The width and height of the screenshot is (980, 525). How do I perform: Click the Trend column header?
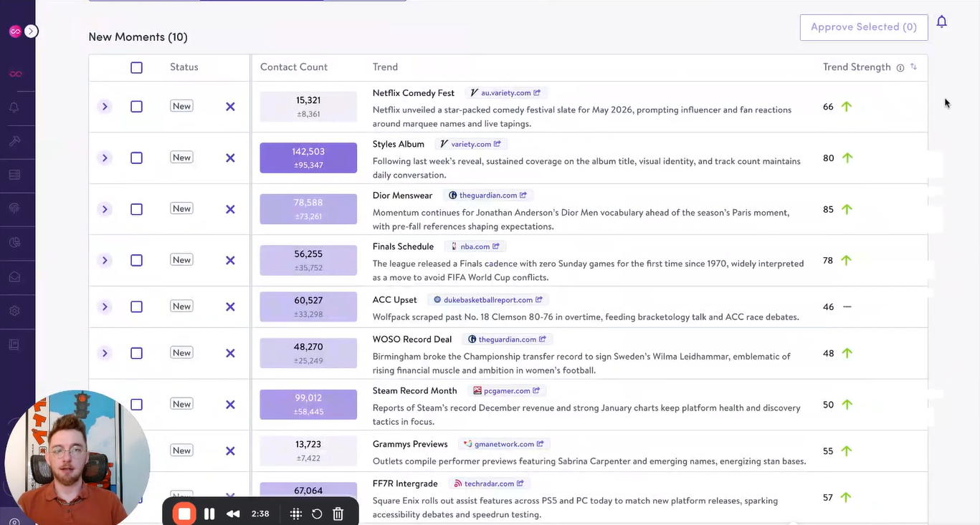tap(385, 67)
